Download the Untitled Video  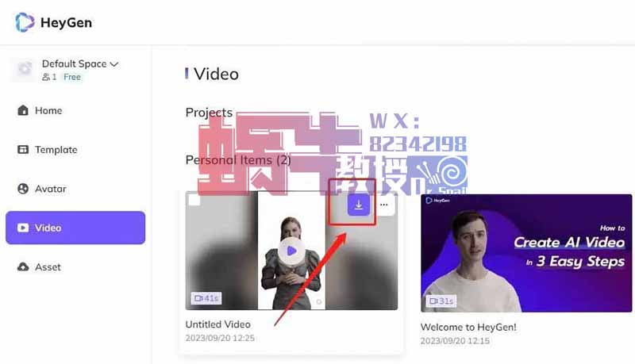tap(359, 205)
